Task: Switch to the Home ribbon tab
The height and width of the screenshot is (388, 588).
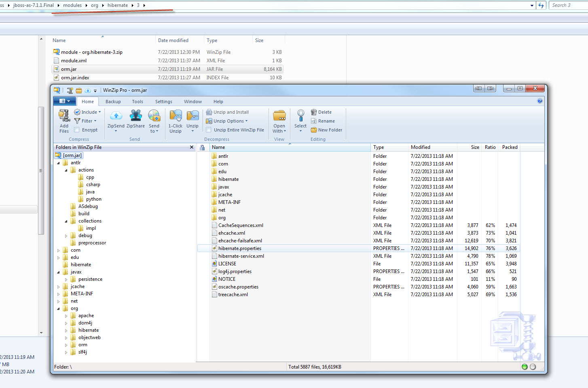Action: [x=88, y=102]
